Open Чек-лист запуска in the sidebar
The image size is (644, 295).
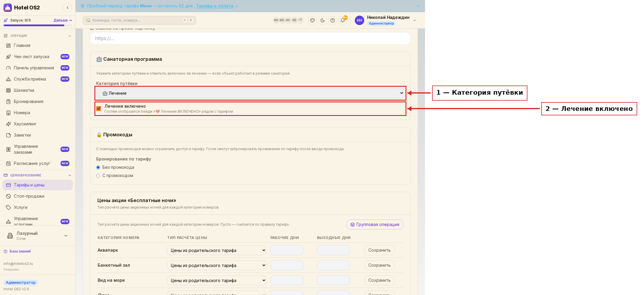(x=38, y=57)
